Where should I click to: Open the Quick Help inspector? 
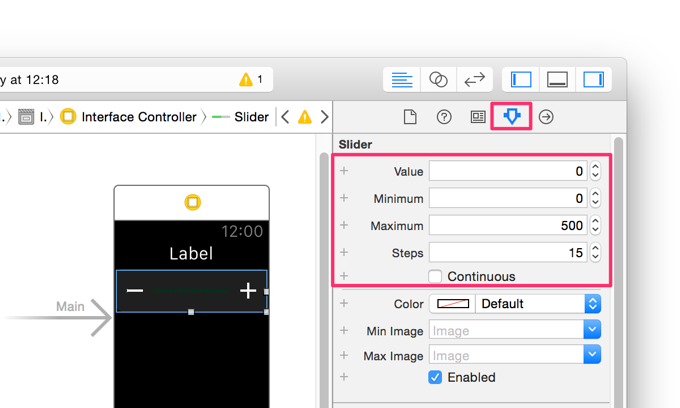444,117
